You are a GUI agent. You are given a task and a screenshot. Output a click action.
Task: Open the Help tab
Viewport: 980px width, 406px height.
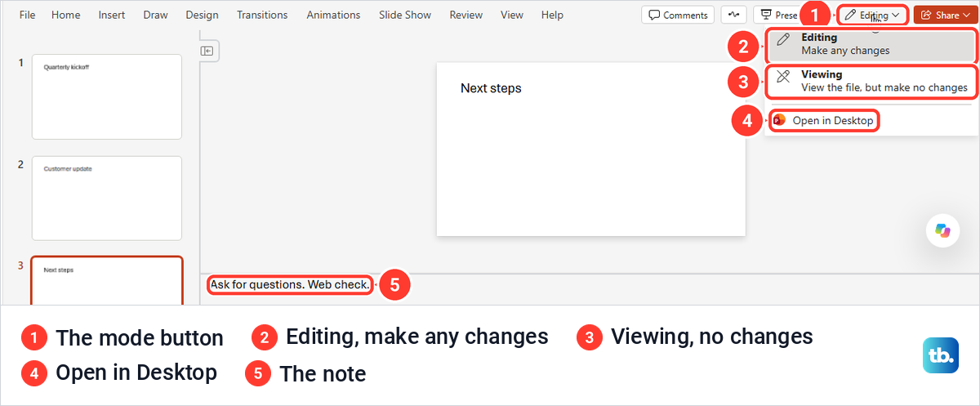pos(552,15)
